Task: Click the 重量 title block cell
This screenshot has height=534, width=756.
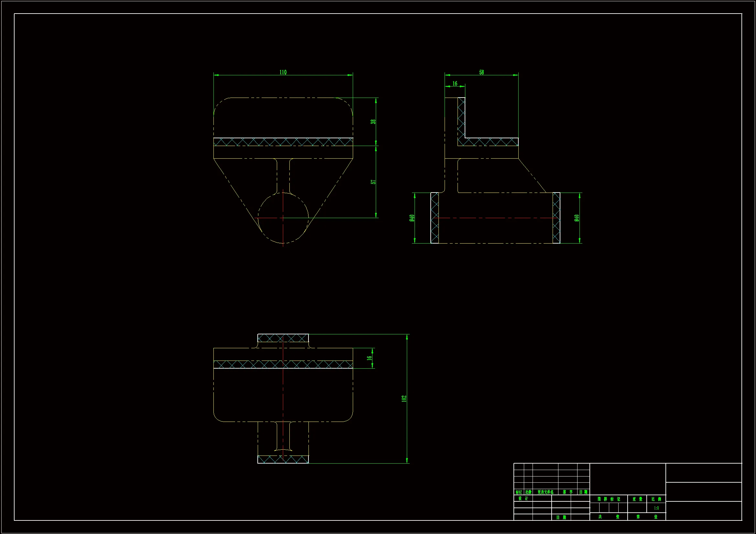Action: 637,499
